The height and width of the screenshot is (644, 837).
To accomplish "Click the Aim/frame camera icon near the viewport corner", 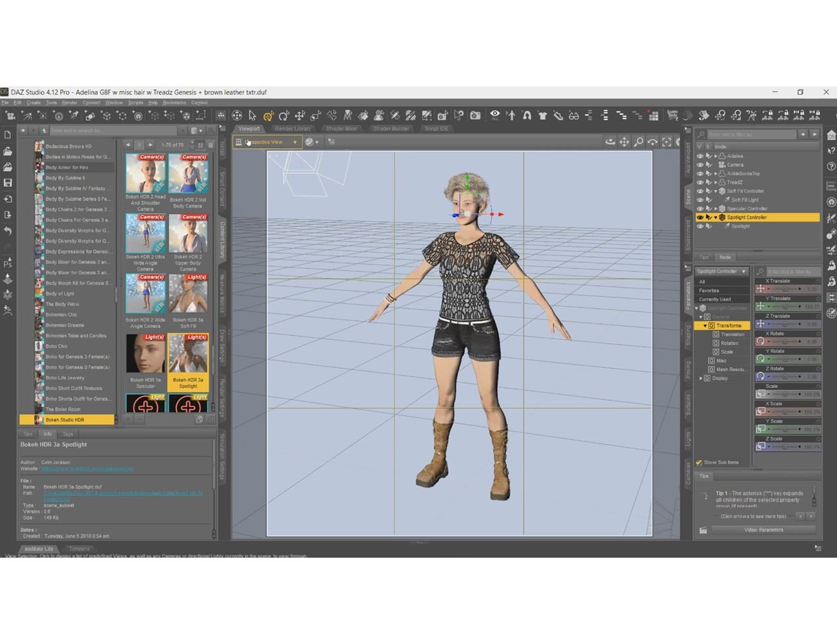I will (x=667, y=142).
